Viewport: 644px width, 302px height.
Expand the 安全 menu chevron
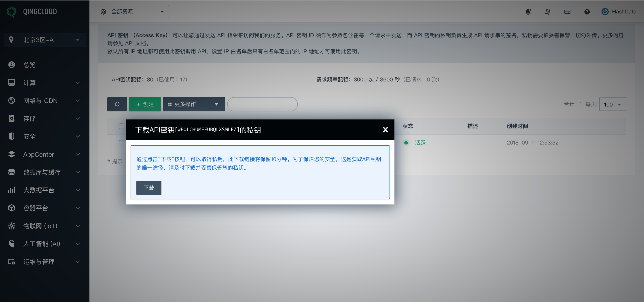click(78, 136)
